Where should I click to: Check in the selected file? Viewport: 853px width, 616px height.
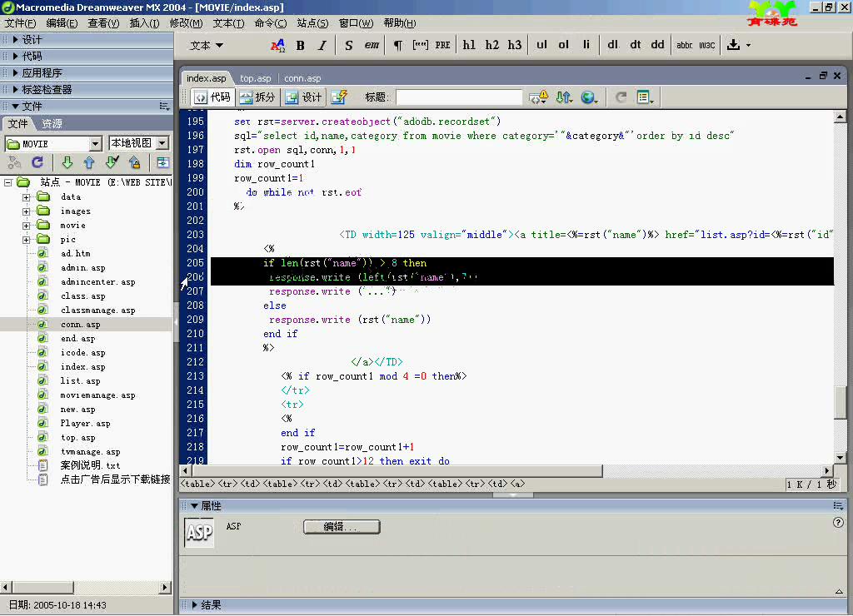click(134, 162)
